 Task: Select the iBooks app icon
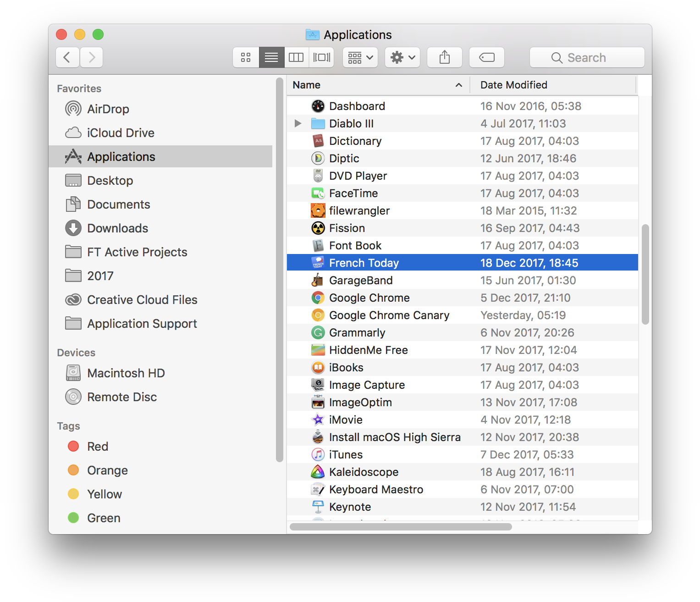[318, 367]
